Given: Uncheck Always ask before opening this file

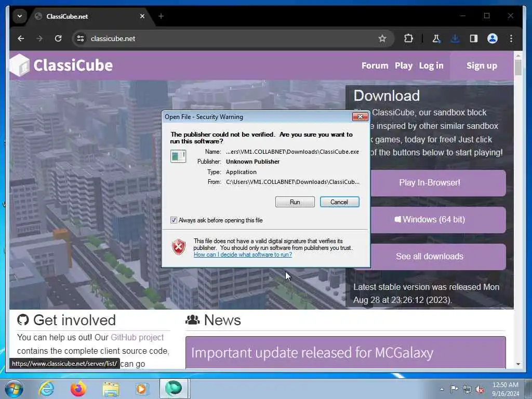Looking at the screenshot, I should pyautogui.click(x=174, y=220).
